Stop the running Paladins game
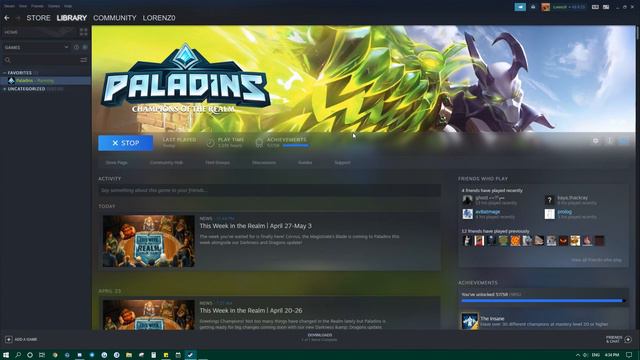Viewport: 640px width, 360px height. tap(126, 143)
